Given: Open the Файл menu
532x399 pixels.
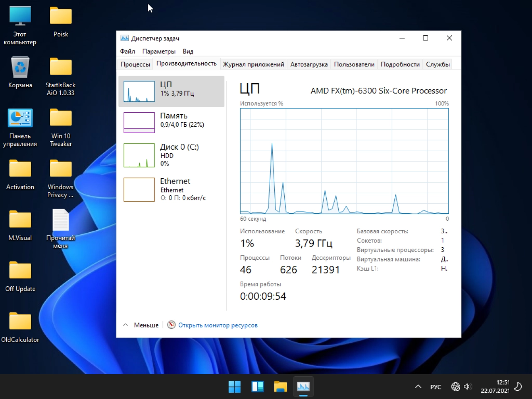Looking at the screenshot, I should 128,51.
